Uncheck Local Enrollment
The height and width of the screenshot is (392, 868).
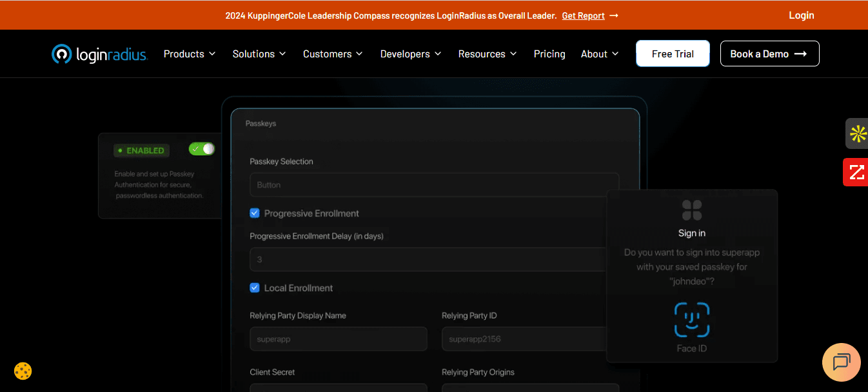tap(254, 288)
